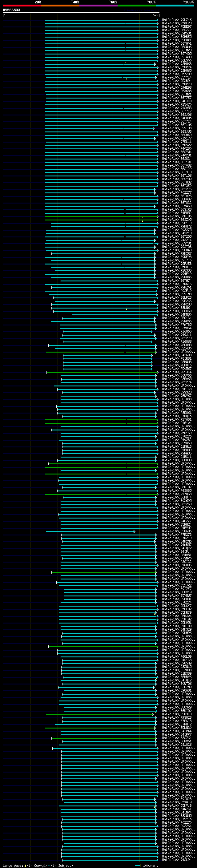Select hit label UniRef100_P84051
This screenshot has width=197, height=868.
click(x=177, y=555)
